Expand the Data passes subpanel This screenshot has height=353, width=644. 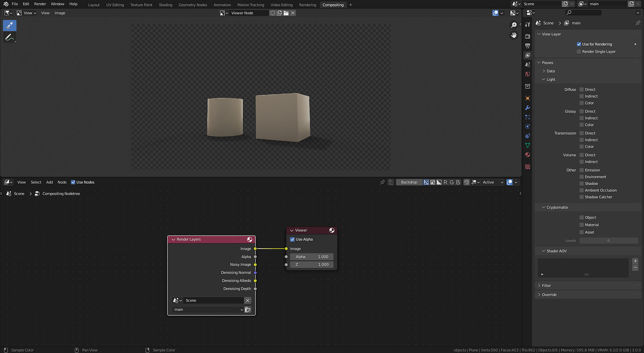[x=544, y=71]
